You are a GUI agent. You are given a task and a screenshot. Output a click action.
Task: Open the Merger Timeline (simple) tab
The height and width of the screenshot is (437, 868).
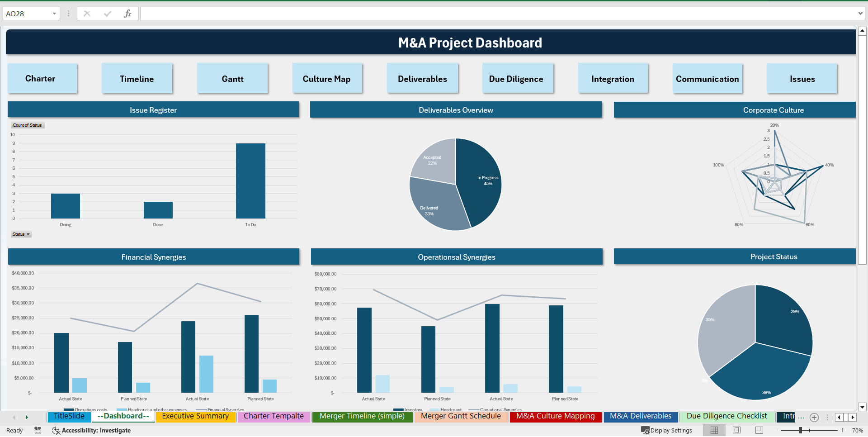362,416
